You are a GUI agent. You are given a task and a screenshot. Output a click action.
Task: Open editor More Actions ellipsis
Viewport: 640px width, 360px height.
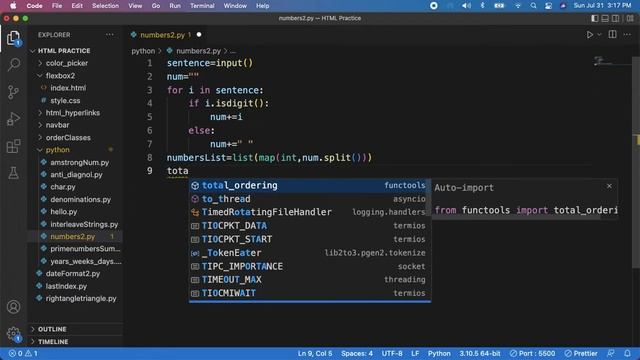pos(627,35)
